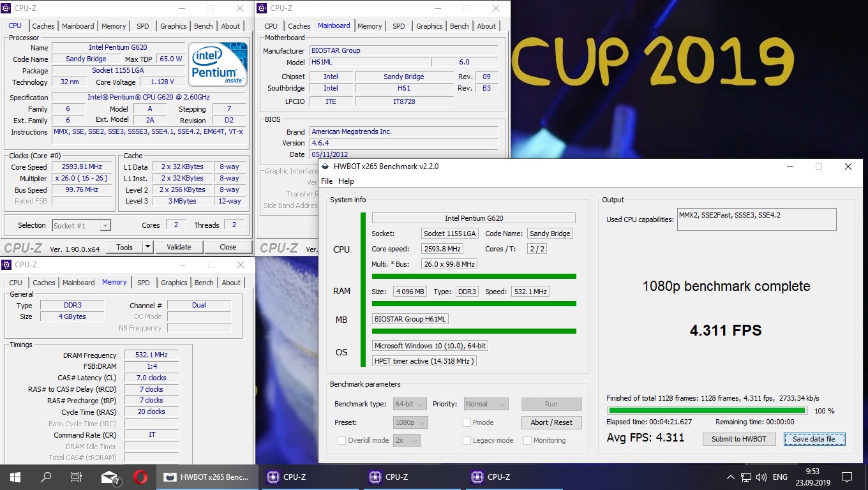Open Overkill 2x multiplier dropdown
This screenshot has height=490, width=868.
click(x=407, y=440)
